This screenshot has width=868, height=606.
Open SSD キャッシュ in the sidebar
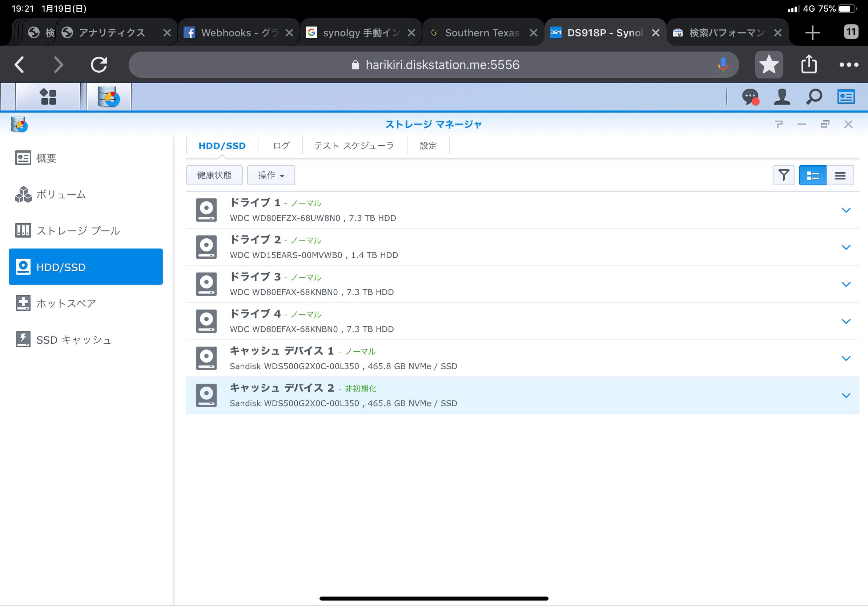[86, 339]
